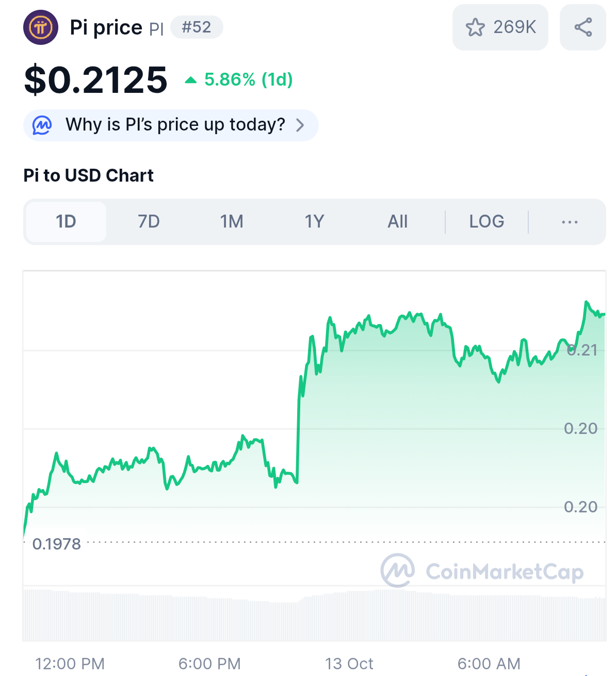Screen dimensions: 616x676
Task: Switch to the 7D chart tab
Action: pyautogui.click(x=149, y=222)
